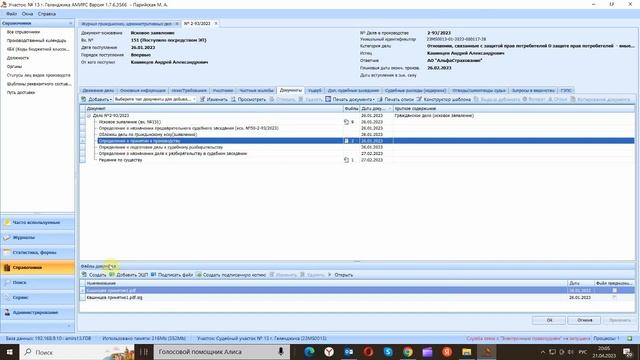The image size is (640, 360).
Task: Switch to Судебные расходы (издержки) tab
Action: pos(415,90)
